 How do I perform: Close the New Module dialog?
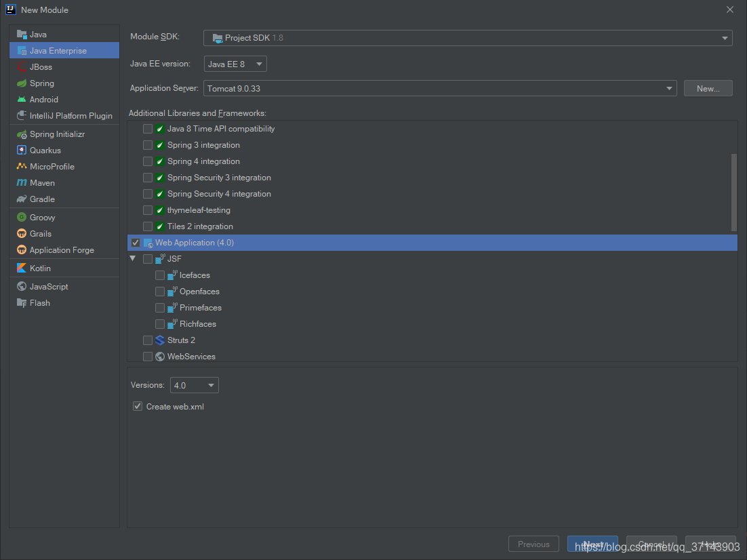click(730, 9)
